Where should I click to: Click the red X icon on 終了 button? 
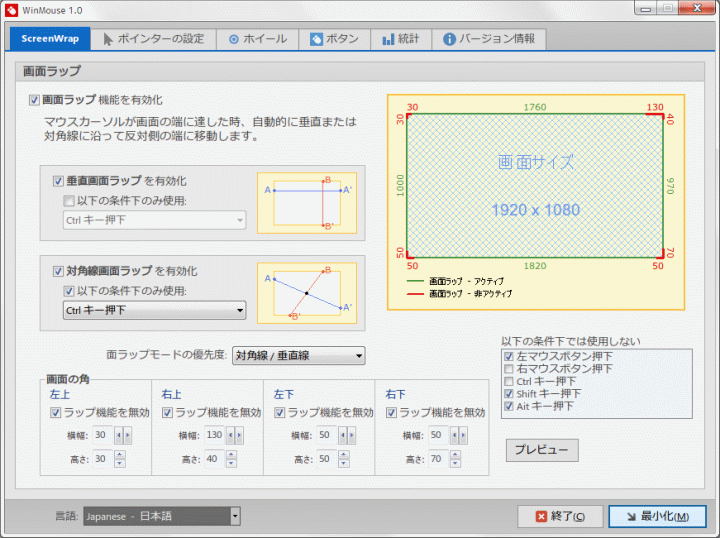[541, 517]
